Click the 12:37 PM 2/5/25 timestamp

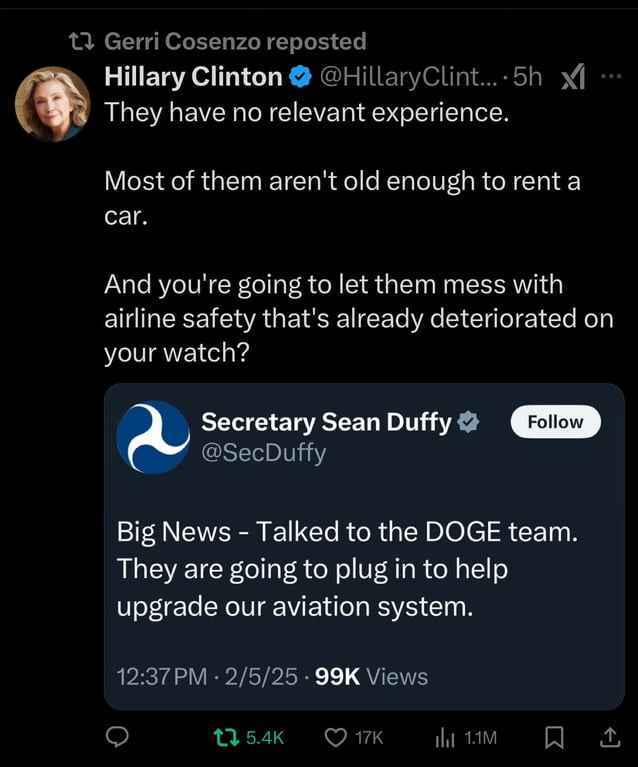(x=206, y=677)
